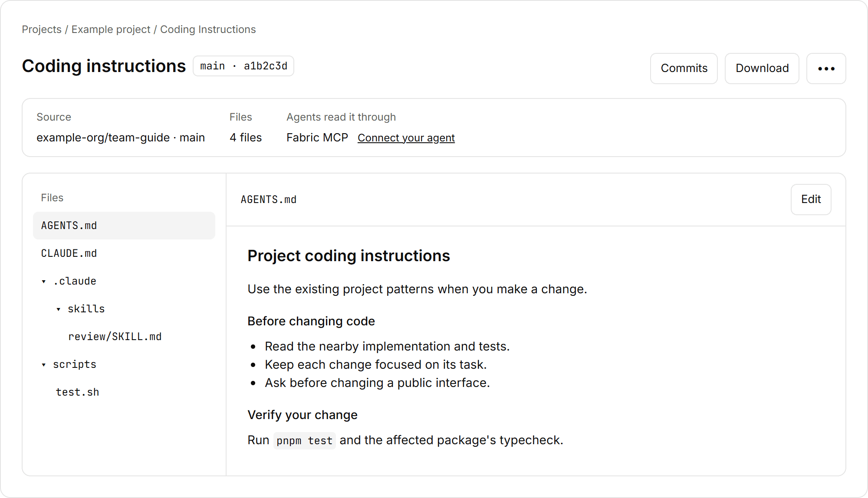Click the example-org/team-guide · main source text

click(121, 138)
